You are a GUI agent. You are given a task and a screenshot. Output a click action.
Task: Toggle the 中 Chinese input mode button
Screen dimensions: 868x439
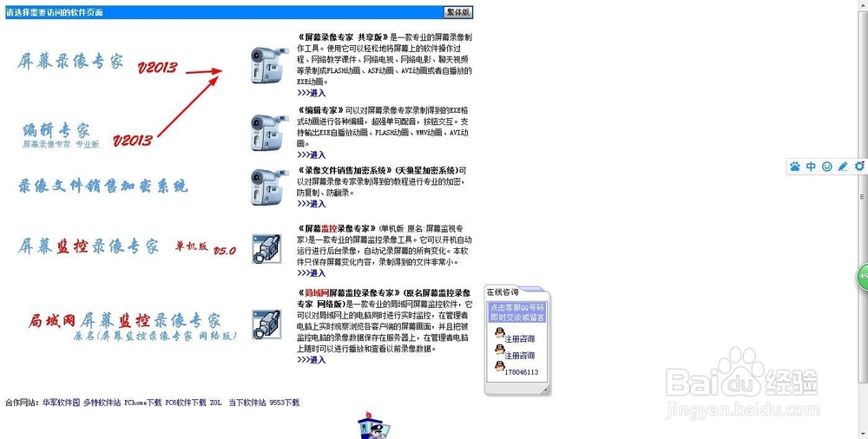pyautogui.click(x=811, y=166)
